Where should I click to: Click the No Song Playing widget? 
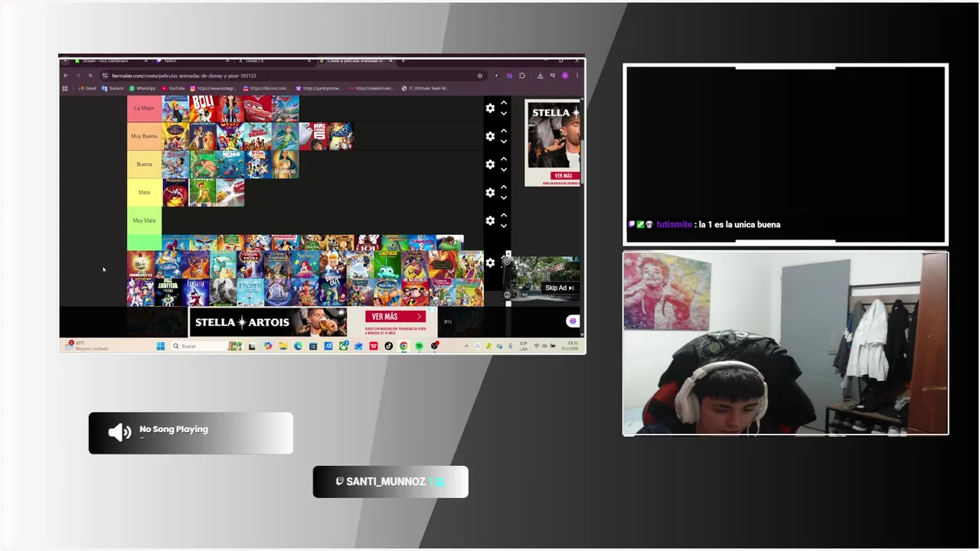coord(191,433)
